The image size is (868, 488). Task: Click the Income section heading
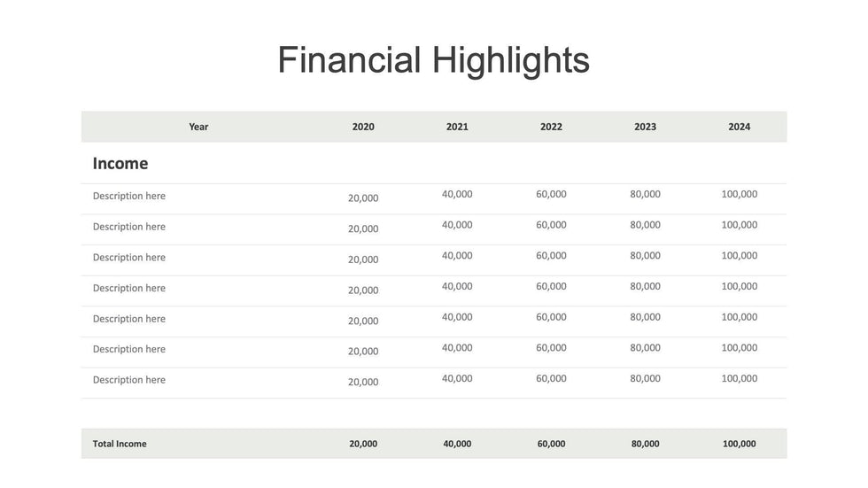120,164
